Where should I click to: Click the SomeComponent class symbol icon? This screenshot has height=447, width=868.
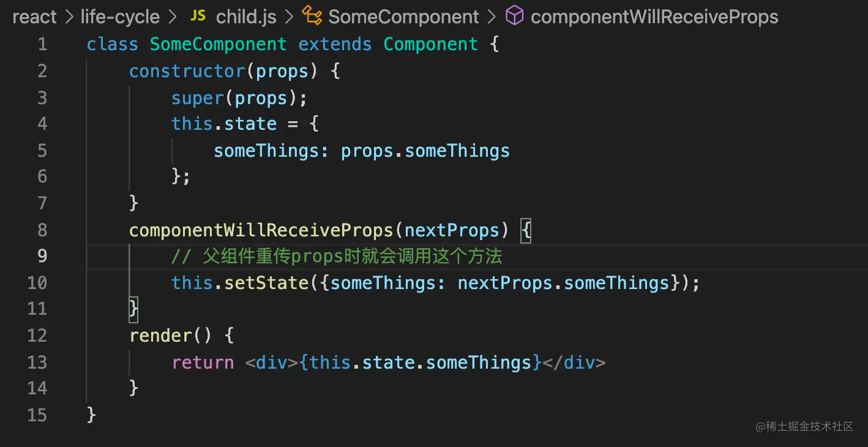coord(312,17)
